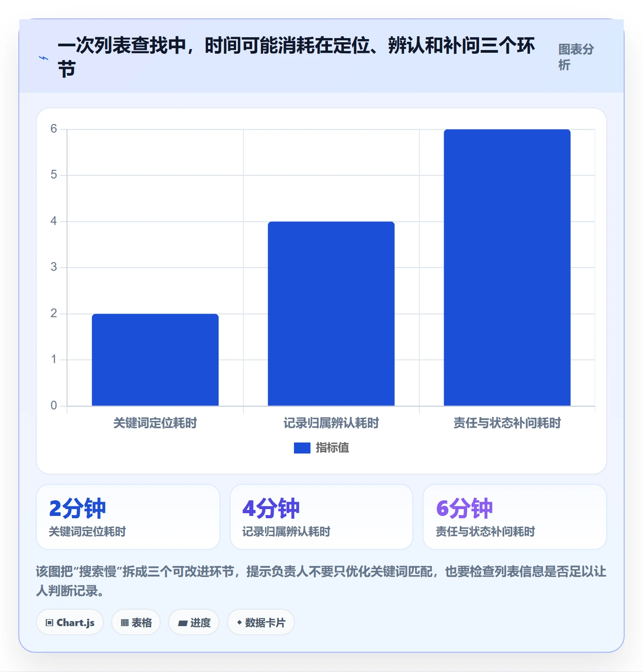Click the 数据卡片 tag
The image size is (643, 672).
(261, 622)
